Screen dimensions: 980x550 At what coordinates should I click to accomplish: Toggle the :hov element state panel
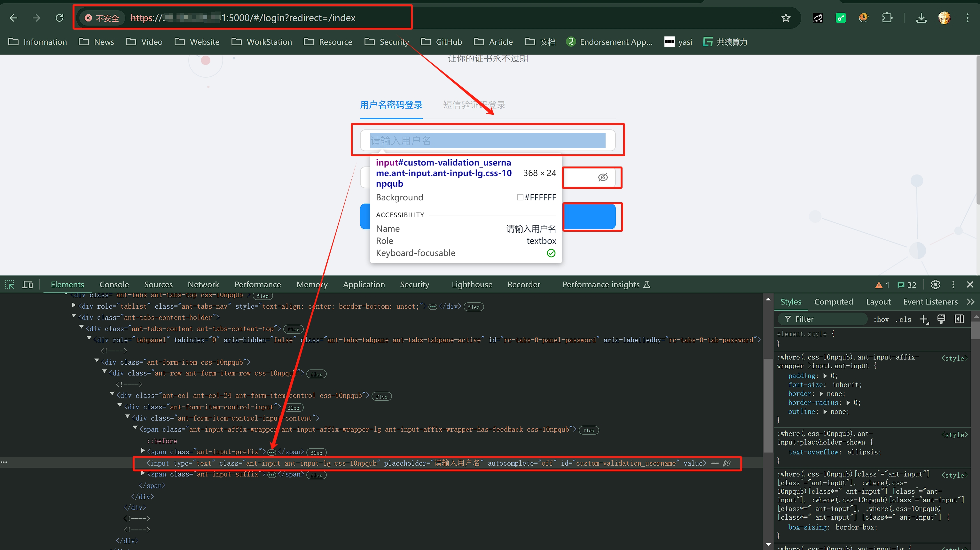pyautogui.click(x=881, y=320)
